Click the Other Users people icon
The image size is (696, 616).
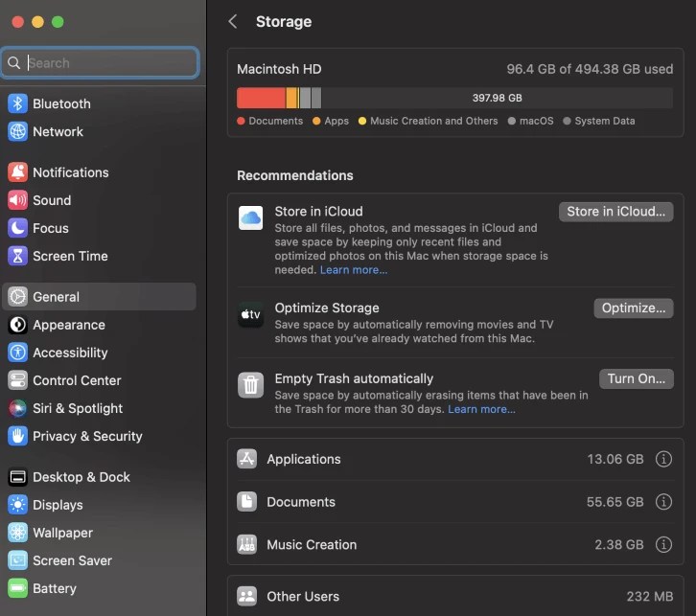(x=246, y=597)
